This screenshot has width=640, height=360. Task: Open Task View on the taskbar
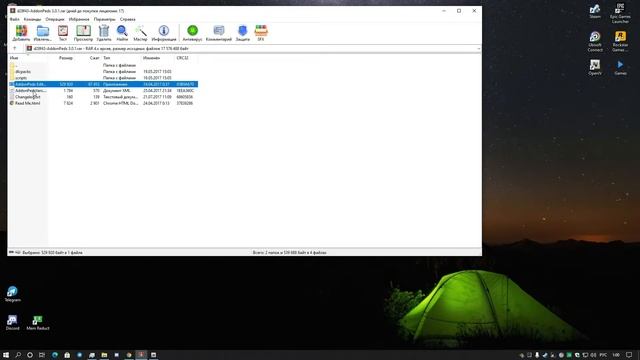pos(42,355)
